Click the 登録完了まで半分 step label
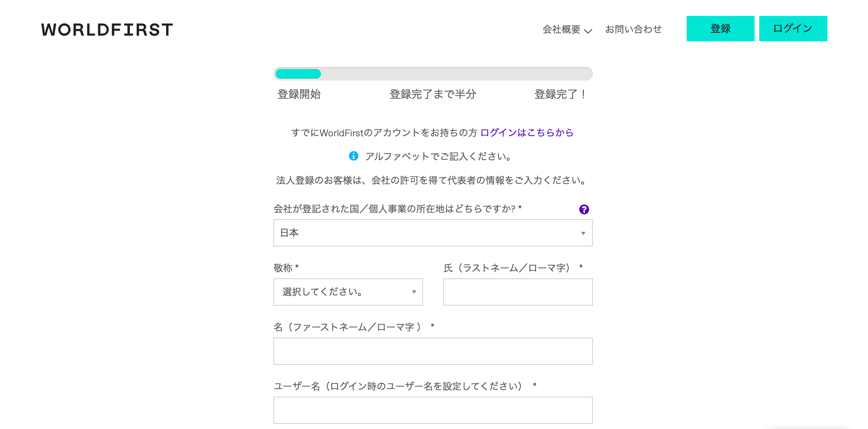 pyautogui.click(x=432, y=94)
